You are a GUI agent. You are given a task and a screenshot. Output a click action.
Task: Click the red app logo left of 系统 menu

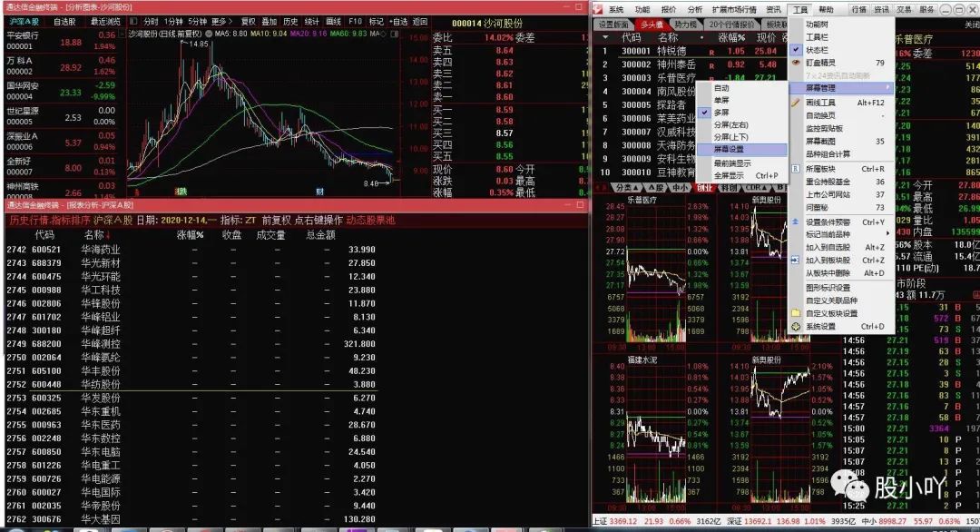tap(598, 9)
